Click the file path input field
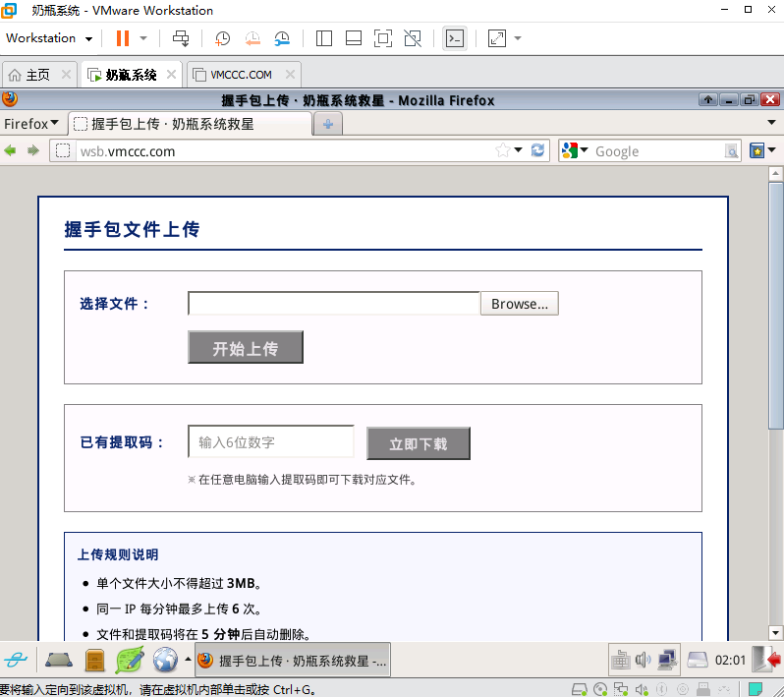 (x=334, y=304)
